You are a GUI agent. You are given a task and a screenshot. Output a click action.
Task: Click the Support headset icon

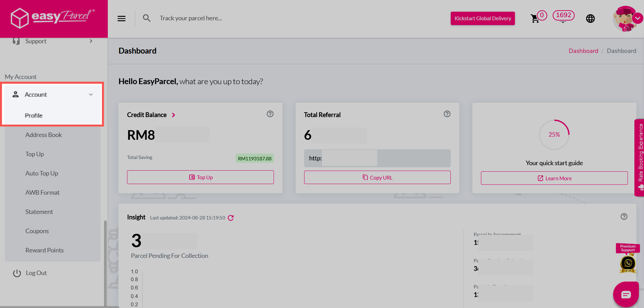click(x=16, y=41)
